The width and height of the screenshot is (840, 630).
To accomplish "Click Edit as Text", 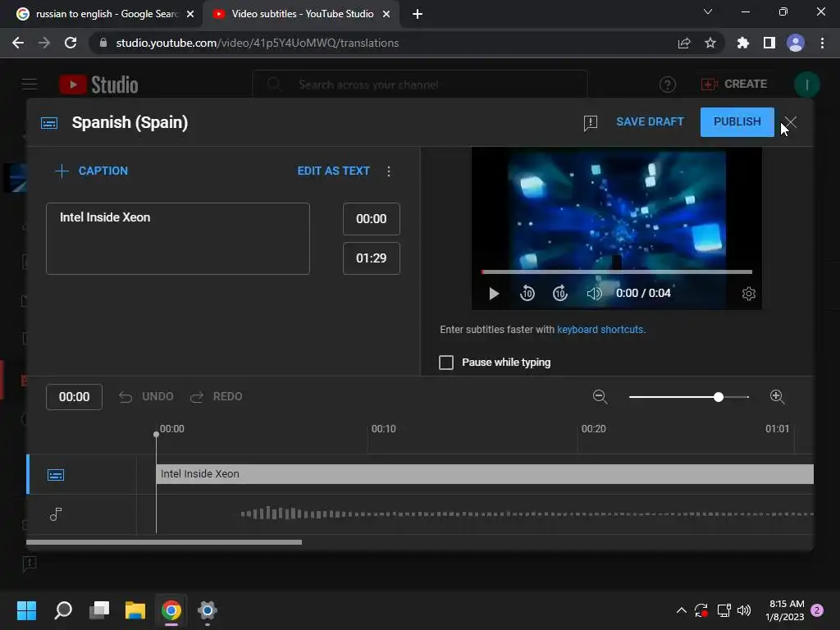I will (x=333, y=171).
